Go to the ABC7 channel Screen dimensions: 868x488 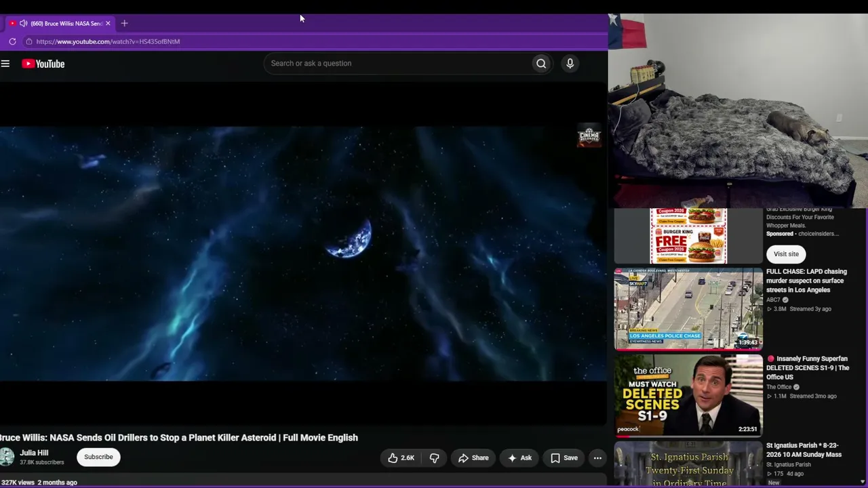(773, 300)
